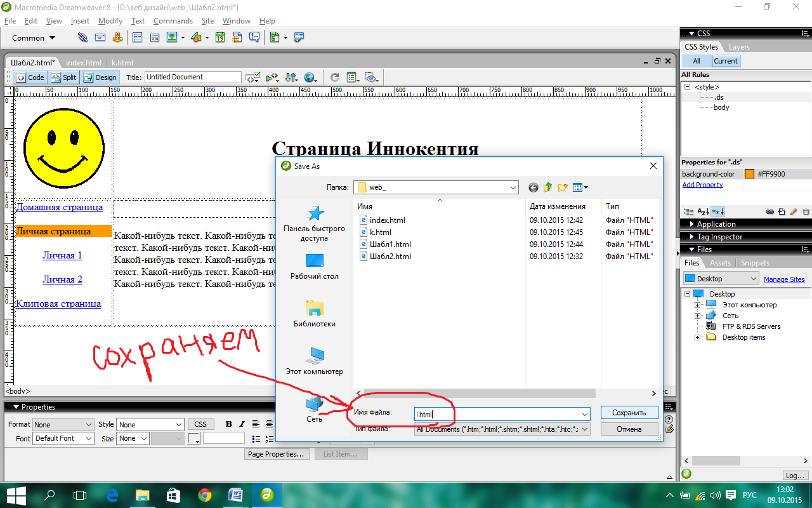This screenshot has height=508, width=812.
Task: Click the orange background-color swatch
Action: click(750, 174)
